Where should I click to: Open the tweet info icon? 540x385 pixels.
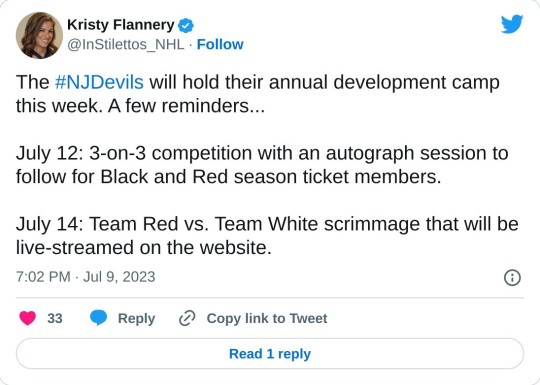(x=512, y=277)
